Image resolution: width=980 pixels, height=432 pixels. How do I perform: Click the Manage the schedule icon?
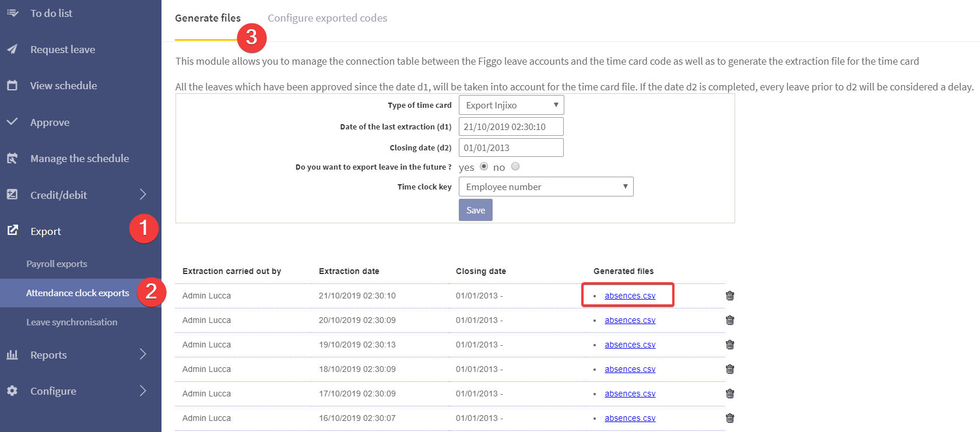[12, 158]
